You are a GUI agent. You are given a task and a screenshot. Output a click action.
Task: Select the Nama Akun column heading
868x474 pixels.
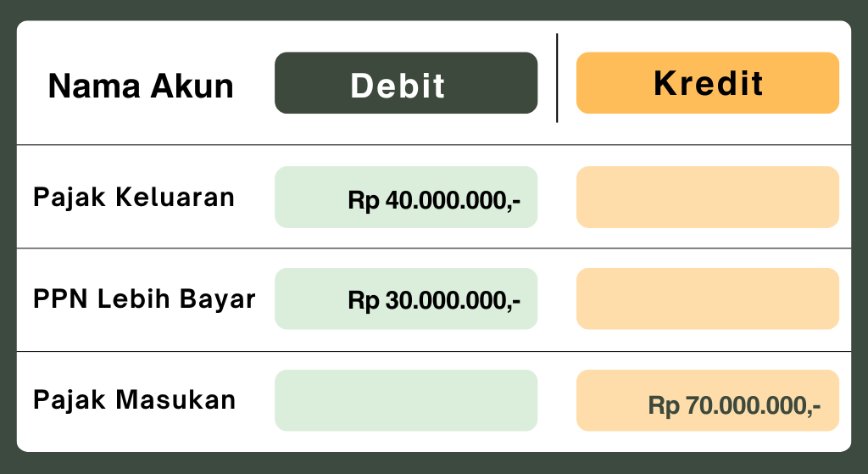point(141,86)
